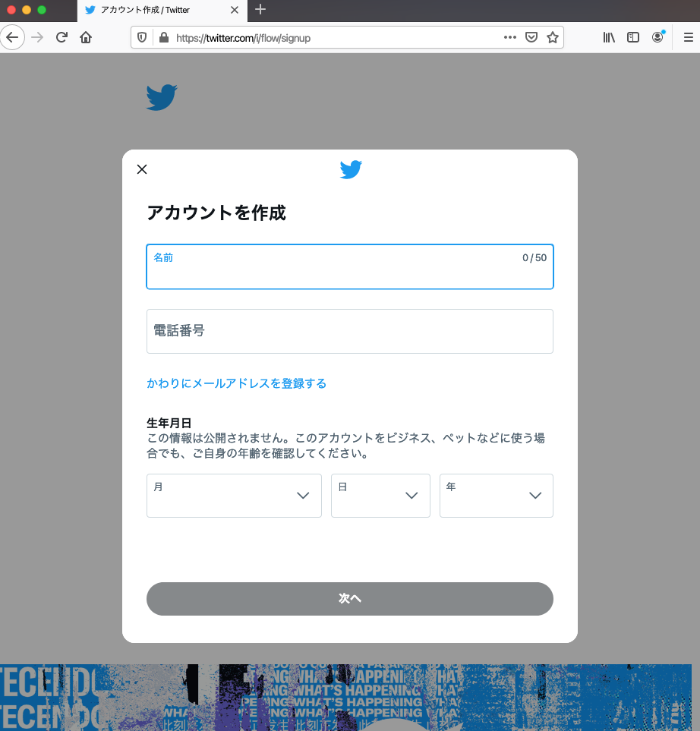Reload the Twitter signup page

coord(61,37)
